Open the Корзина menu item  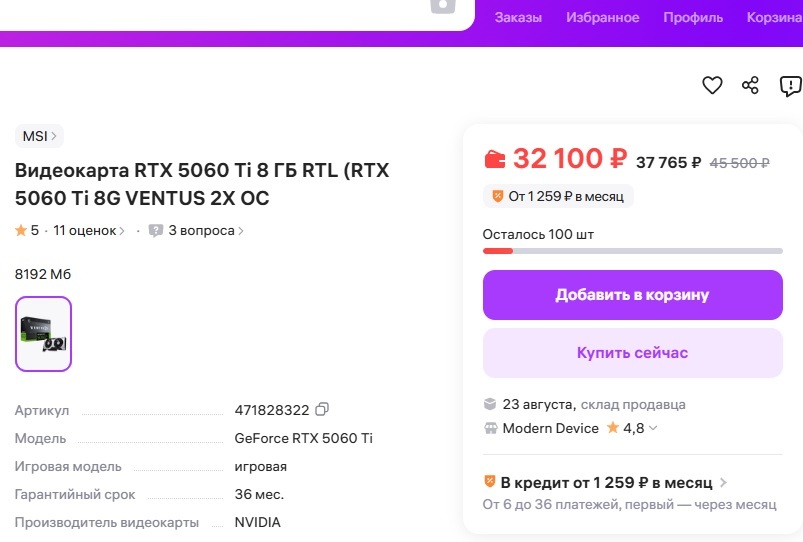pyautogui.click(x=774, y=17)
